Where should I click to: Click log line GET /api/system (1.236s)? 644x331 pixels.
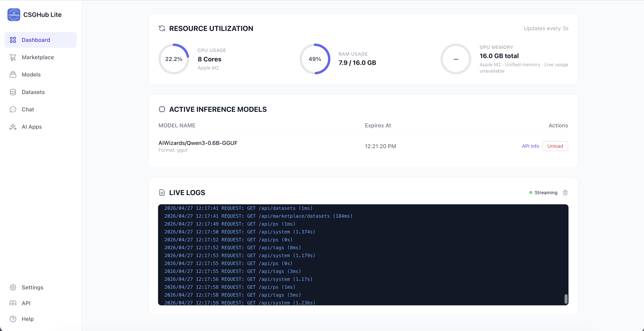click(240, 303)
